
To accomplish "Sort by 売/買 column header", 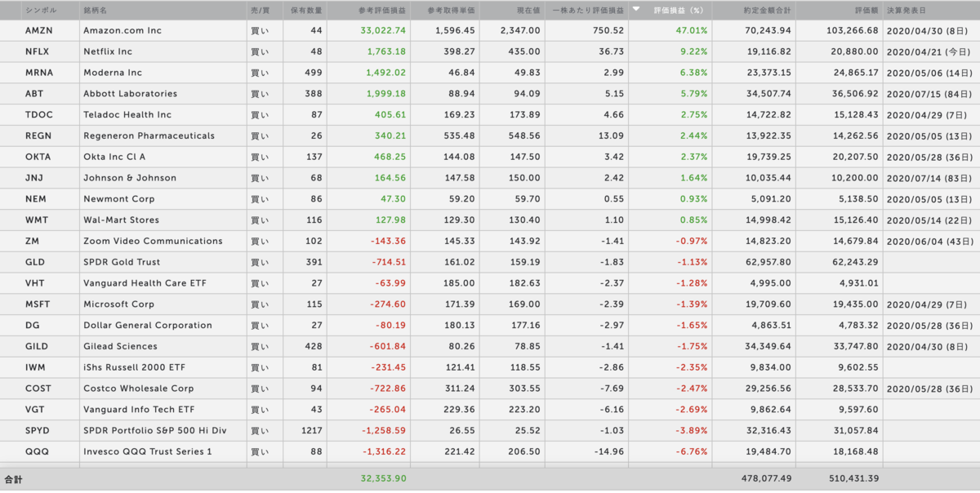I will point(260,11).
